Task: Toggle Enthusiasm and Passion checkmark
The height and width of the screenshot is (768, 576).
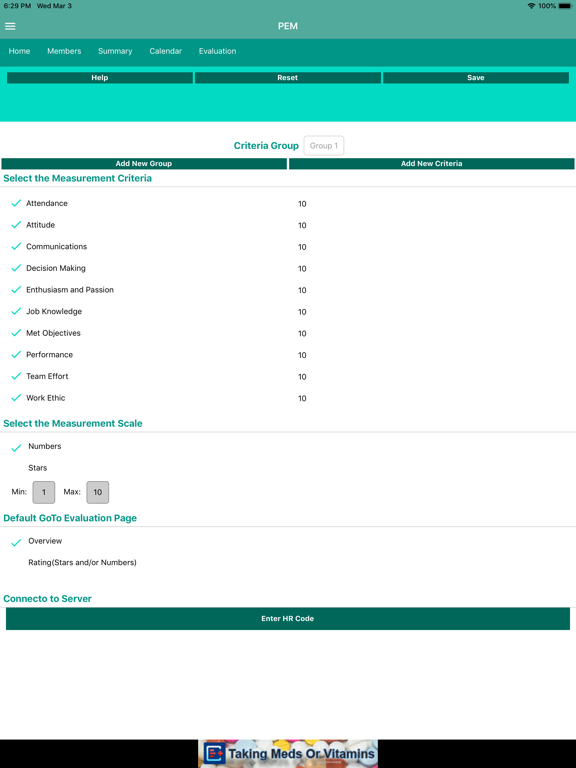Action: pos(16,289)
